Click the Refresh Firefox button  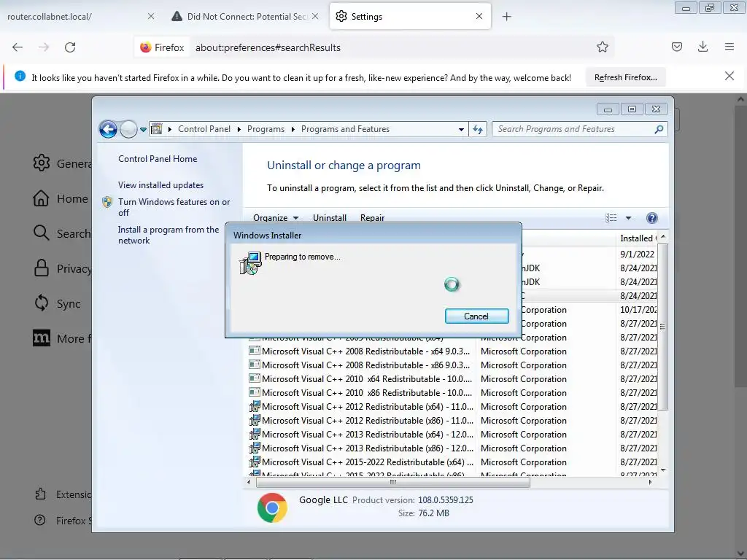coord(625,77)
